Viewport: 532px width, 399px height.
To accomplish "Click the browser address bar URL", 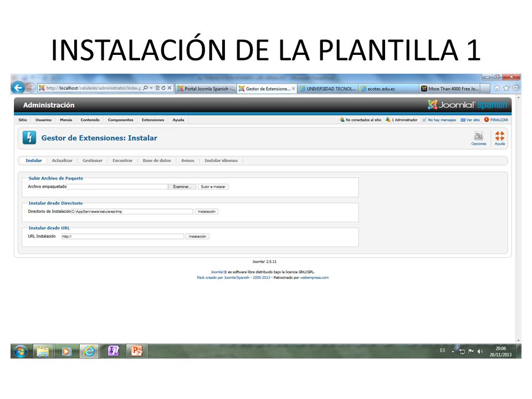I will tap(93, 88).
